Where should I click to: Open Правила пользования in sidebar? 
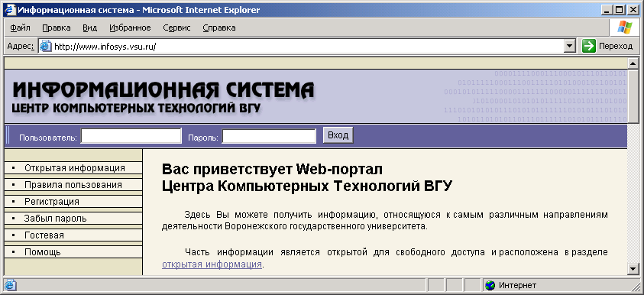(73, 185)
